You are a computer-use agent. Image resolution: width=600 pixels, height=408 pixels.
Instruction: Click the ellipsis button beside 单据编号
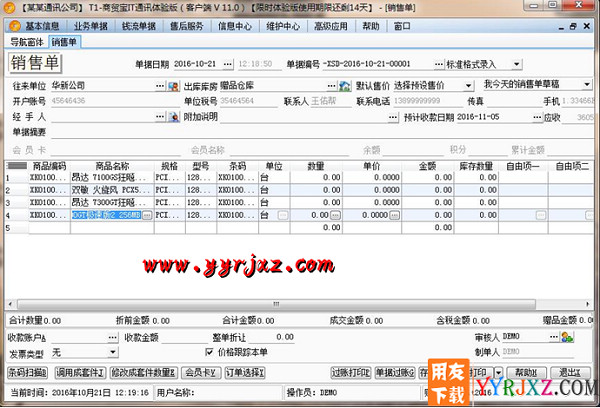(x=439, y=64)
